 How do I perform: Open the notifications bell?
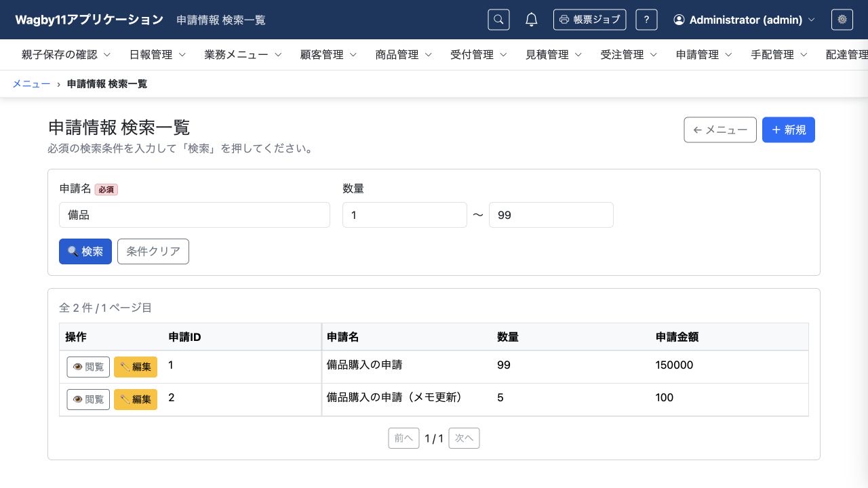(x=532, y=20)
